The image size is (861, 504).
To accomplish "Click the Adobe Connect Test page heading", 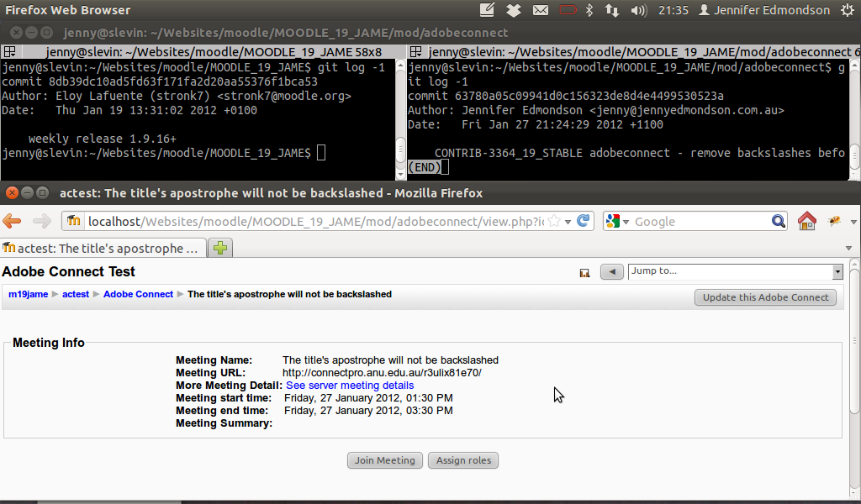I will [68, 271].
